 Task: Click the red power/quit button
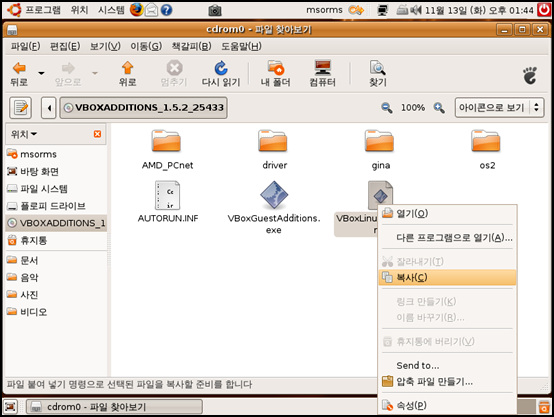point(544,10)
